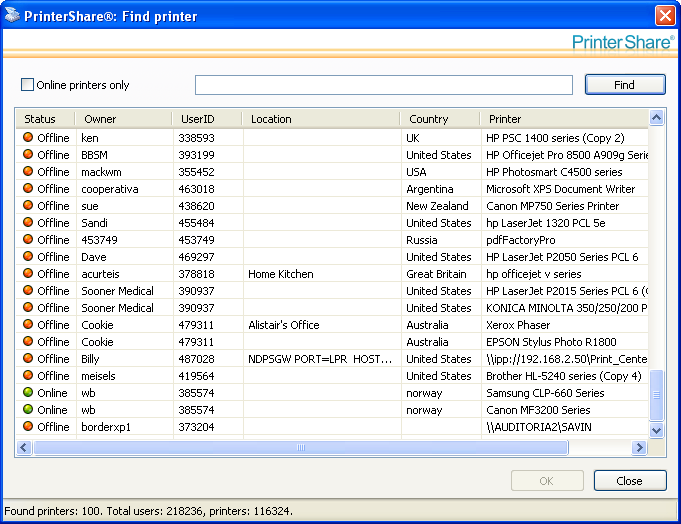Screen dimensions: 681x524
Task: Sort by the Printer column header
Action: [565, 119]
